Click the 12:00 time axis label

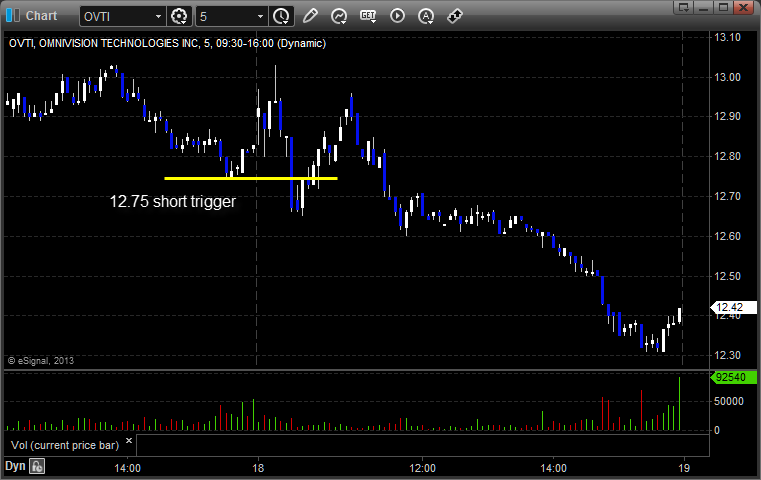point(422,468)
